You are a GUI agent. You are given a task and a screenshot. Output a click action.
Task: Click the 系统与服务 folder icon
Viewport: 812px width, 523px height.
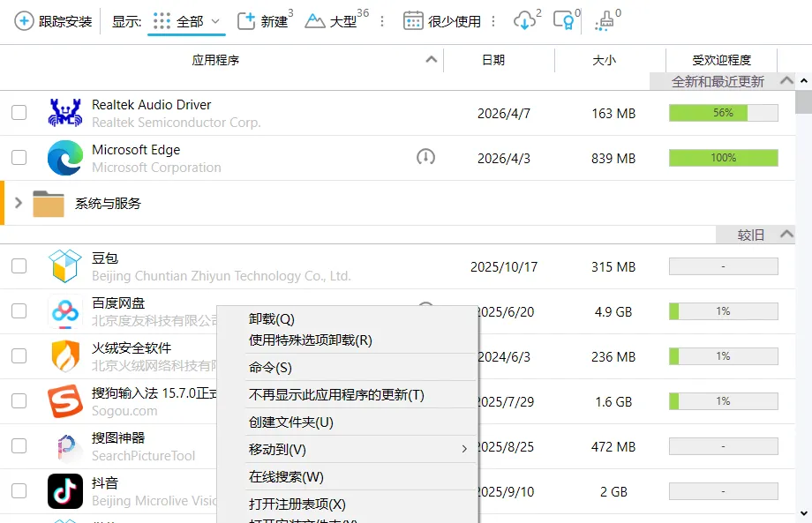[x=49, y=204]
